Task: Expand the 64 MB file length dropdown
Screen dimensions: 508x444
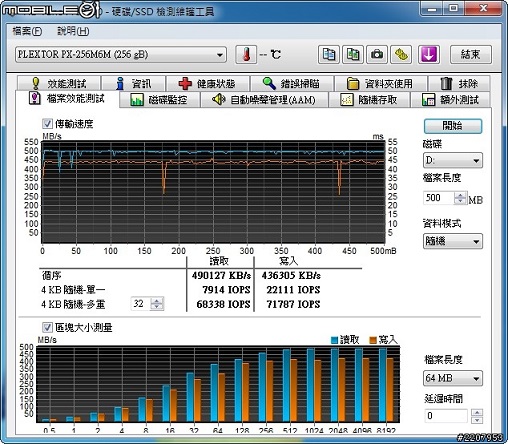Action: (x=453, y=378)
